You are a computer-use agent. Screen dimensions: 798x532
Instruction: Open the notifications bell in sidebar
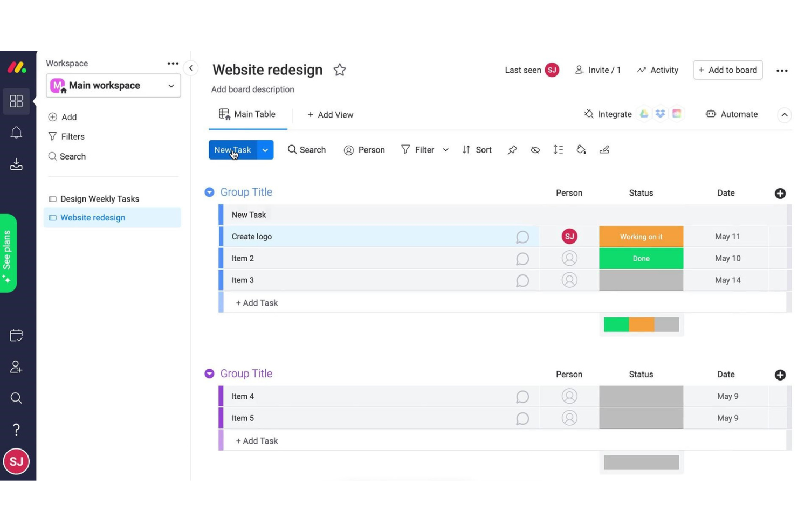(x=16, y=133)
